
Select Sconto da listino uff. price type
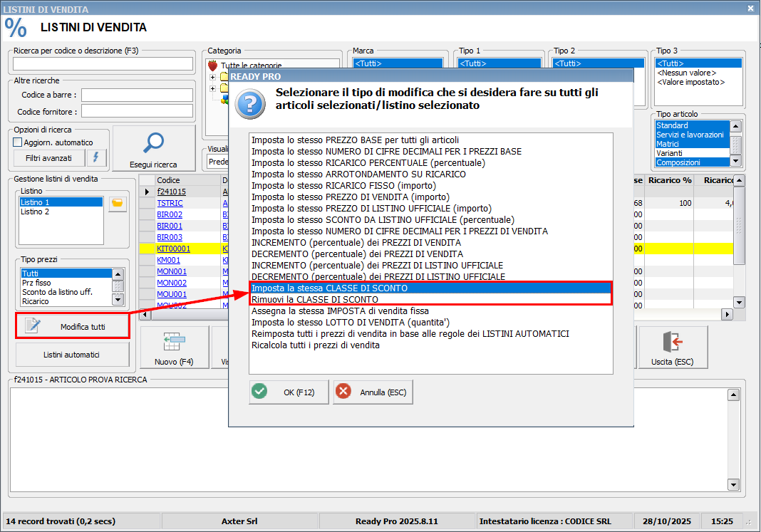(66, 292)
